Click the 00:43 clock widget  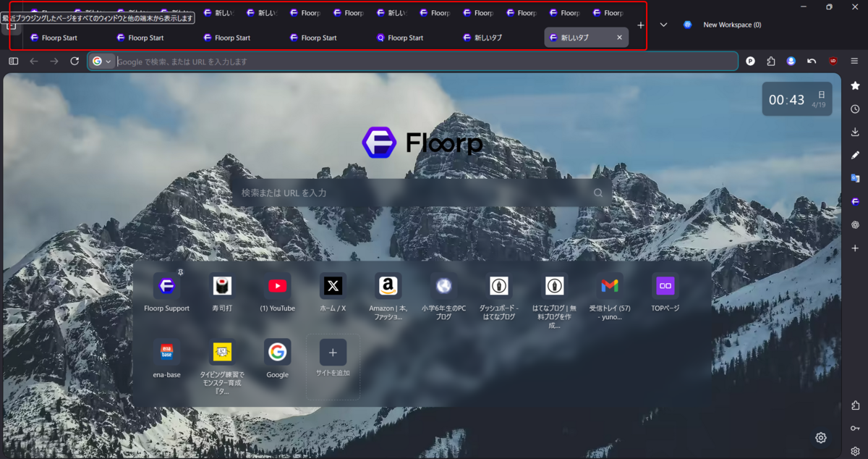(796, 99)
